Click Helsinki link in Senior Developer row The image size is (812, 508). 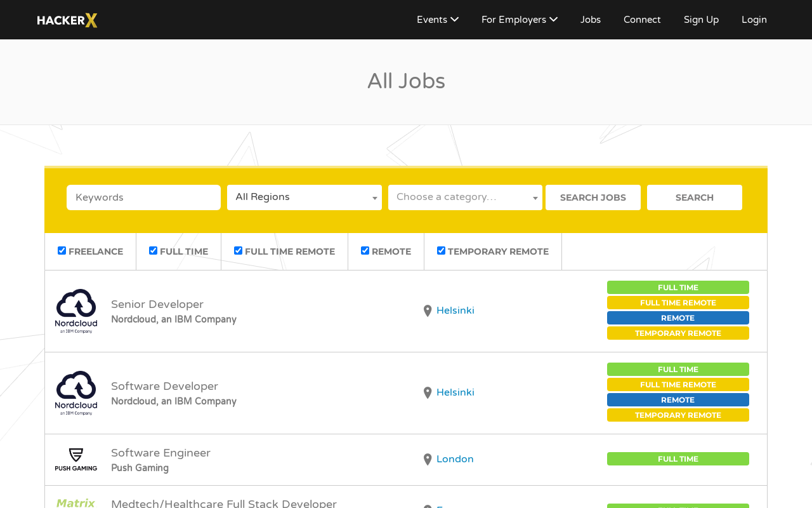pyautogui.click(x=455, y=311)
